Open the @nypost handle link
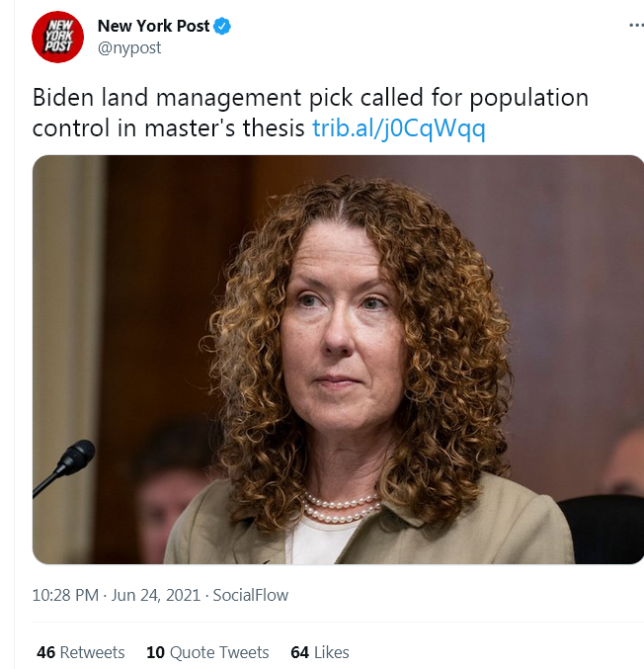Viewport: 644px width, 669px height. coord(129,47)
